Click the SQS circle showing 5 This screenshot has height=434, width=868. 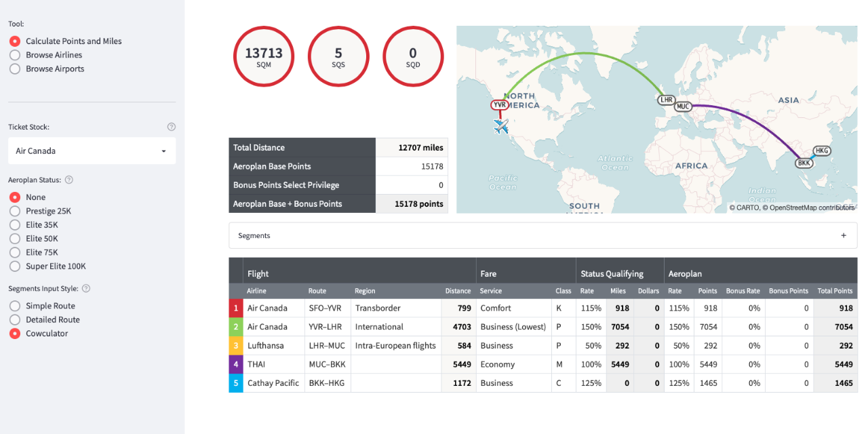click(338, 56)
